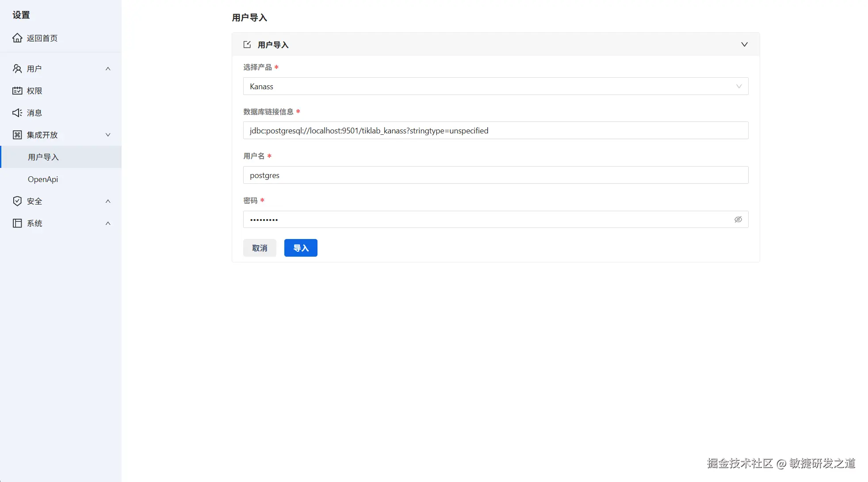
Task: Collapse the 集成开放 menu arrow
Action: (108, 135)
